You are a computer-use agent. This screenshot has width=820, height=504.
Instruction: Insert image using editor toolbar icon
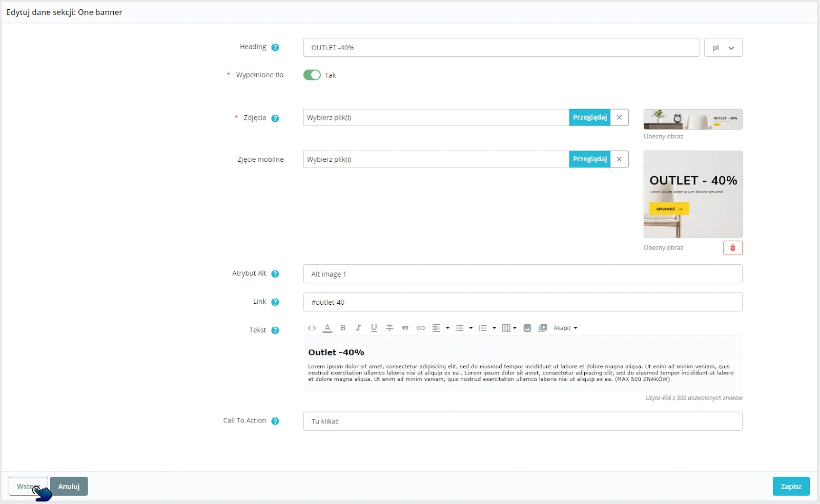pos(527,328)
